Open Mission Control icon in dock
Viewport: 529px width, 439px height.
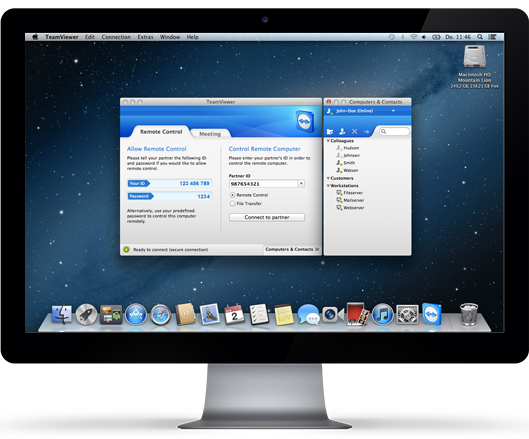[x=111, y=314]
